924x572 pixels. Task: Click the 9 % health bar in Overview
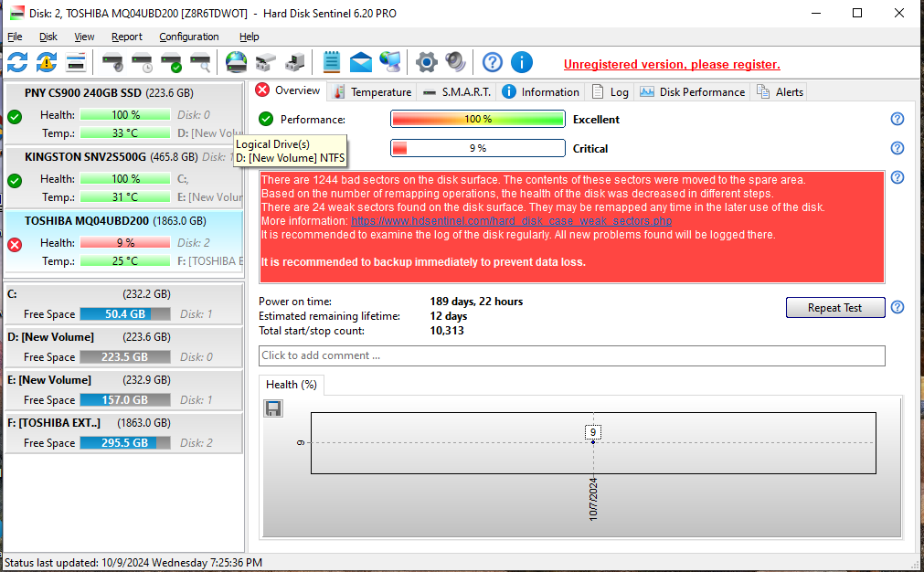pos(478,148)
